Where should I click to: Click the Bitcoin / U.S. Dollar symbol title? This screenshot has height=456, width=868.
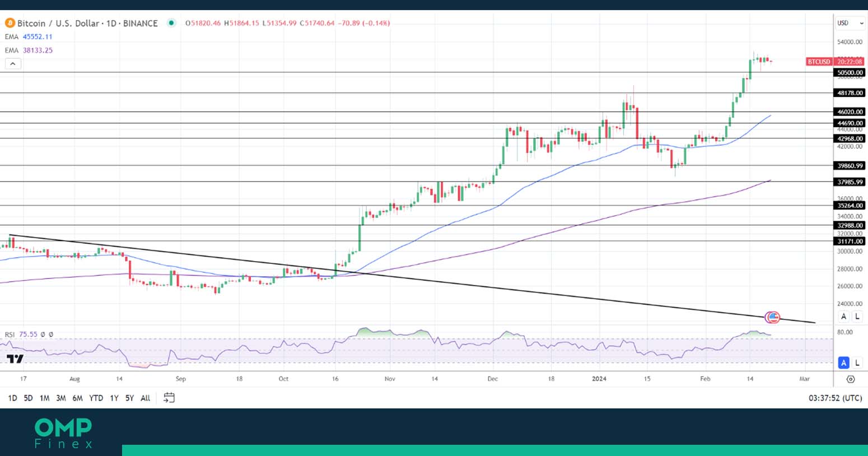click(58, 23)
